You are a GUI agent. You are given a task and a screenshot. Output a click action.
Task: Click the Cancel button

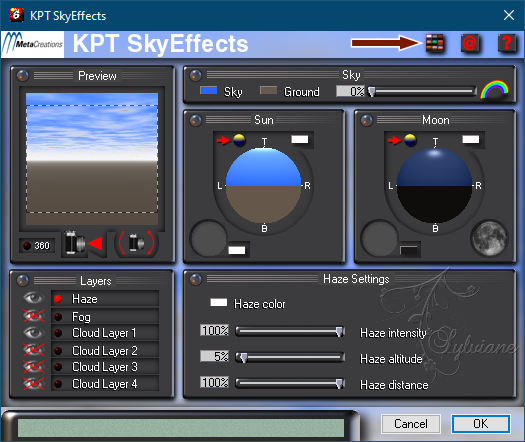[411, 424]
